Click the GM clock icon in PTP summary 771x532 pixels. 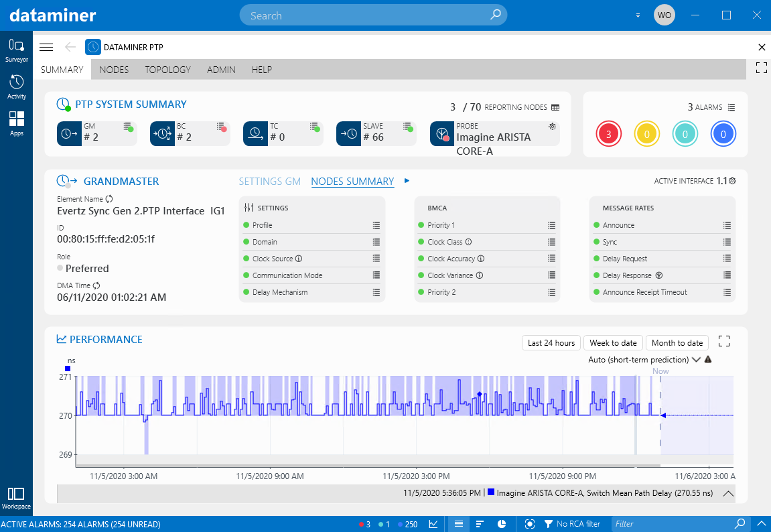pos(70,133)
